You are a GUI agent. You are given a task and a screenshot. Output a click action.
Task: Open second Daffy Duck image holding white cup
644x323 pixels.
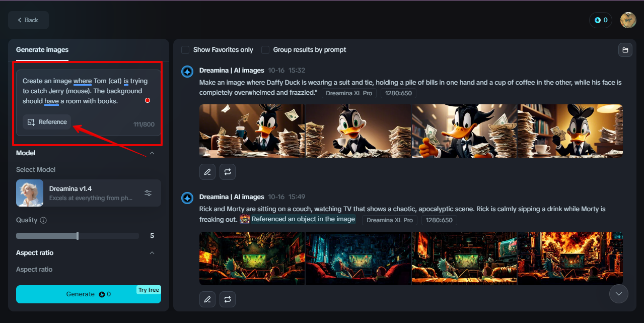pos(358,131)
